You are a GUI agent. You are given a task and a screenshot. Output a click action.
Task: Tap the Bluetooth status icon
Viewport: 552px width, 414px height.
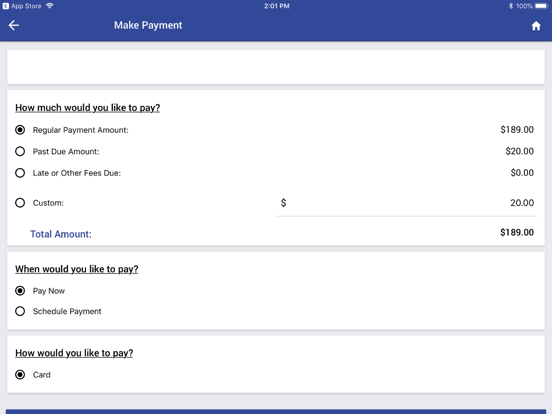pyautogui.click(x=510, y=6)
